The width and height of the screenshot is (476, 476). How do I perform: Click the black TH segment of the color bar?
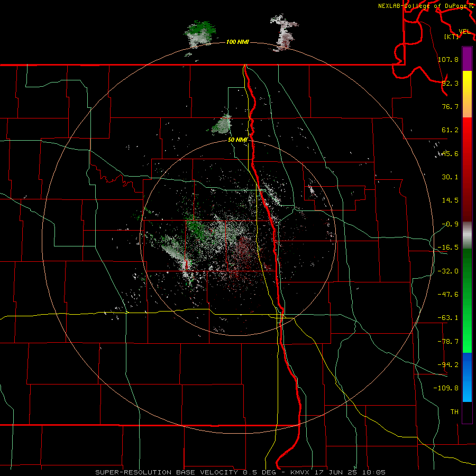pyautogui.click(x=467, y=412)
